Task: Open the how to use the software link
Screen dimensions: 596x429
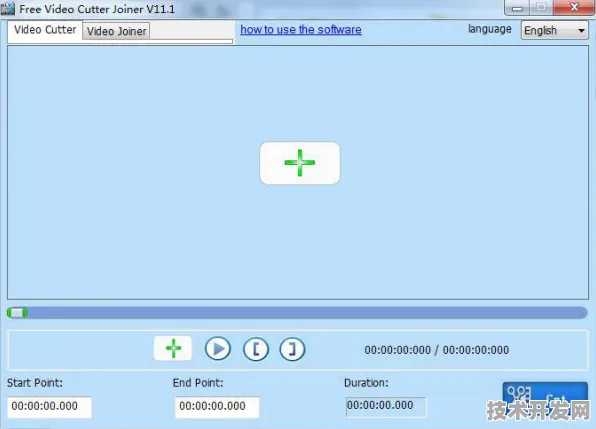Action: 301,30
